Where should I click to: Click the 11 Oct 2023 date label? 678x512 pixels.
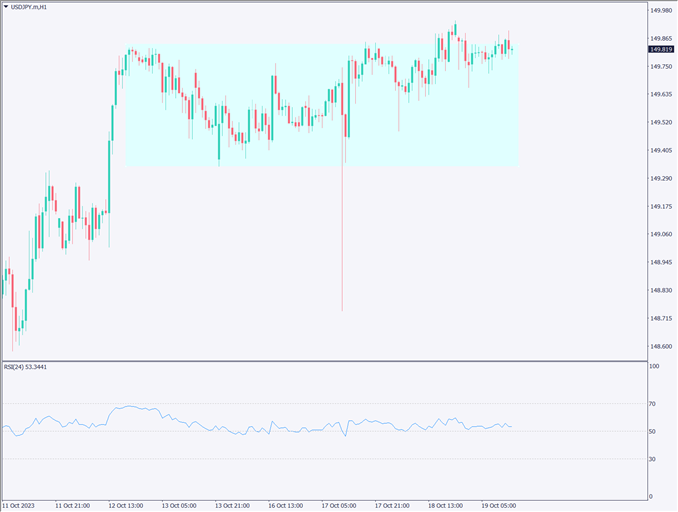coord(22,505)
